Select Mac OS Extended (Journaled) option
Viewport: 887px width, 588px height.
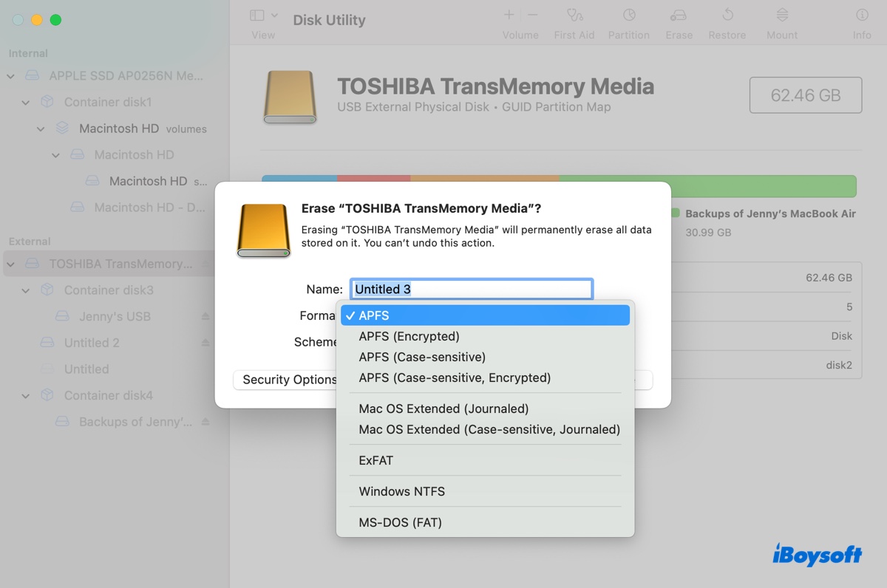[443, 408]
